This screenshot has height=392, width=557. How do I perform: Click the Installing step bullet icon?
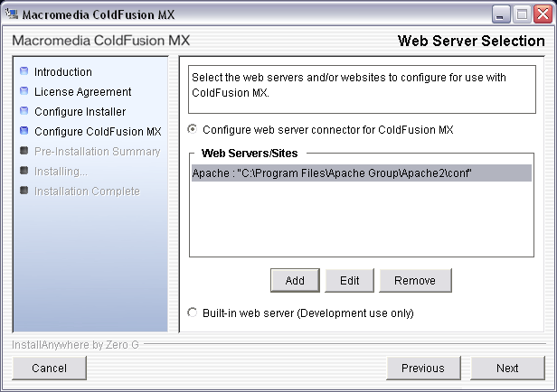coord(24,171)
